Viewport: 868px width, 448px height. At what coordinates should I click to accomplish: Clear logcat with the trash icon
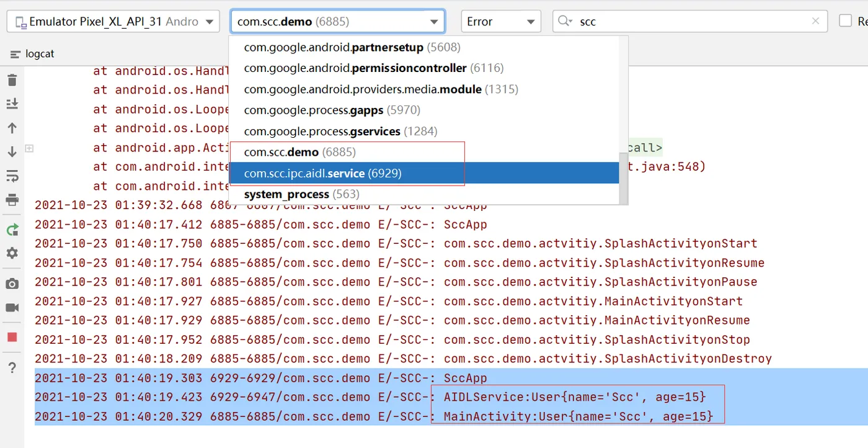[12, 80]
